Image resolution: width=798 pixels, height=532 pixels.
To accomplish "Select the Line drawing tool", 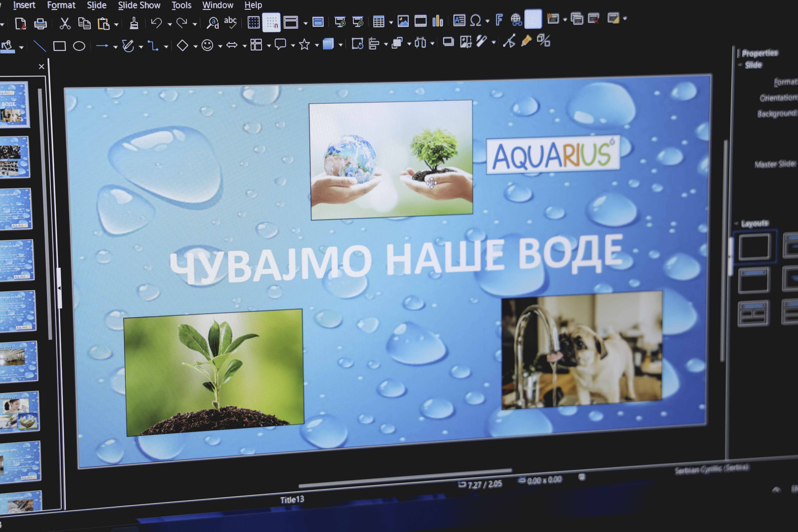I will point(40,46).
